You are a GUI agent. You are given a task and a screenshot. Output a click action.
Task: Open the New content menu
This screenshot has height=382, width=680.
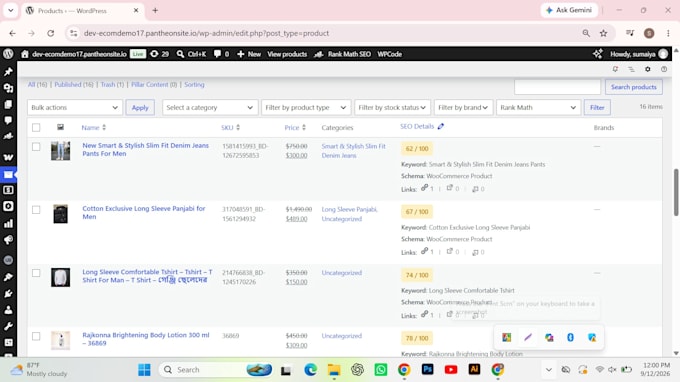tap(249, 54)
